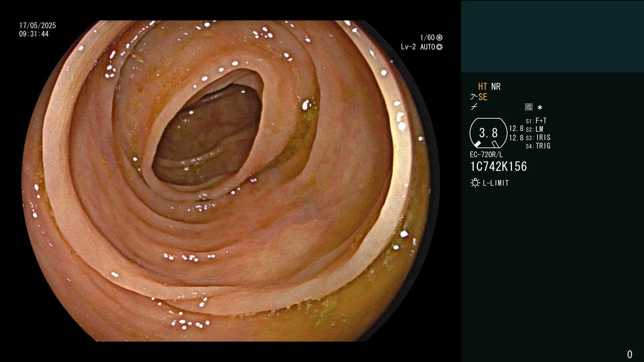Click the hollow channel marker in scope diagram
The image size is (644, 362).
[x=495, y=144]
